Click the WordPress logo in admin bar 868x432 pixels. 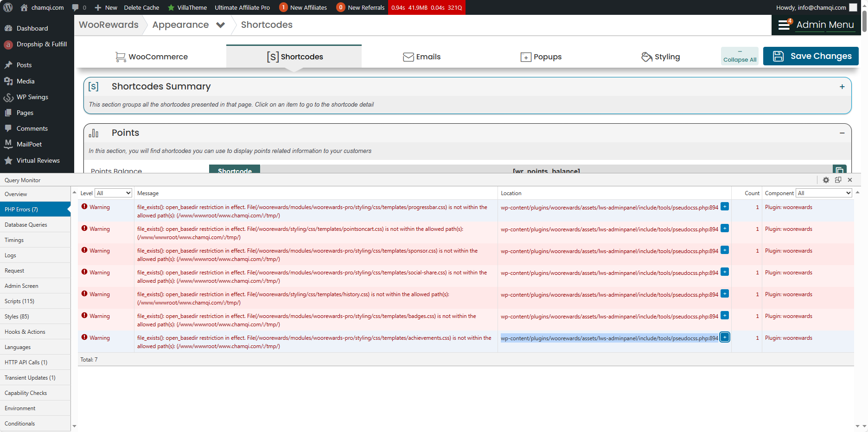click(8, 7)
